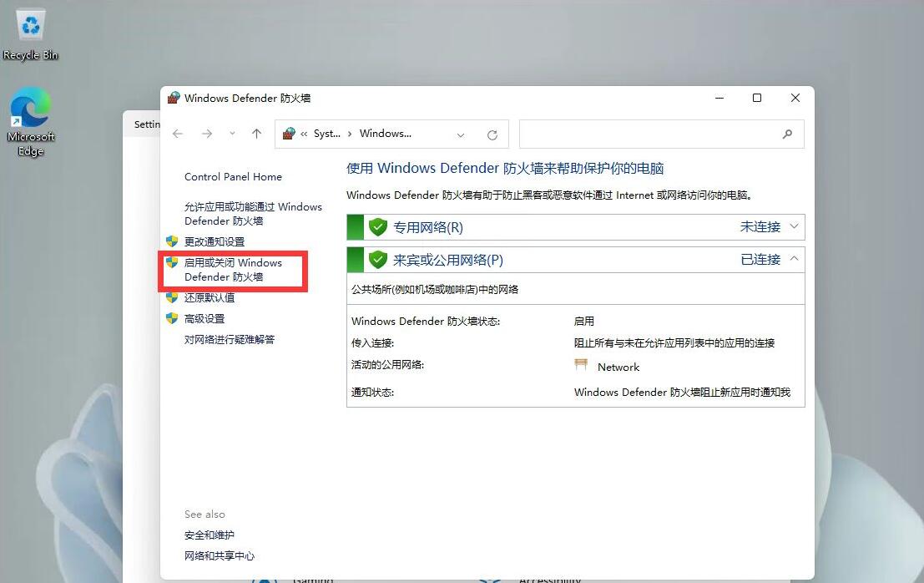This screenshot has height=583, width=924.
Task: Click the back navigation arrow
Action: click(178, 134)
